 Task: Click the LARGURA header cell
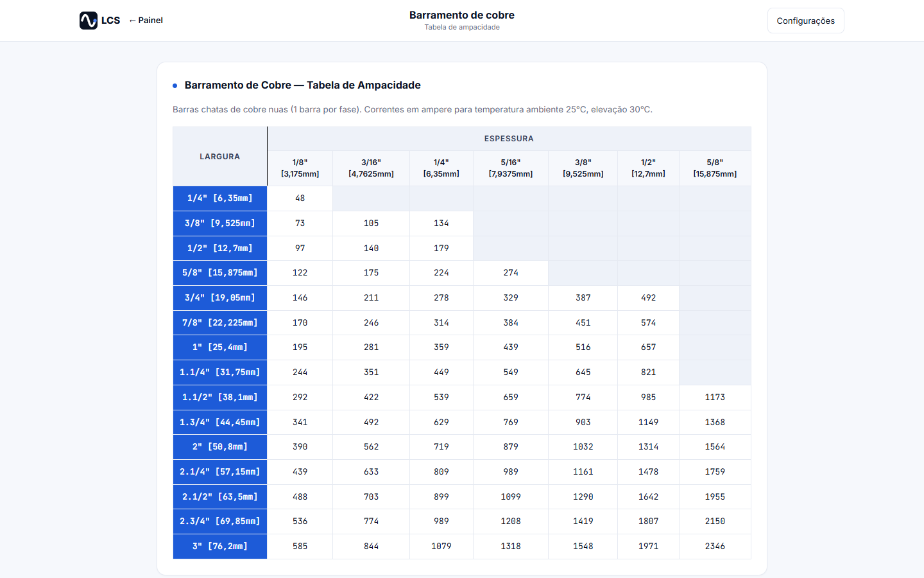tap(220, 157)
